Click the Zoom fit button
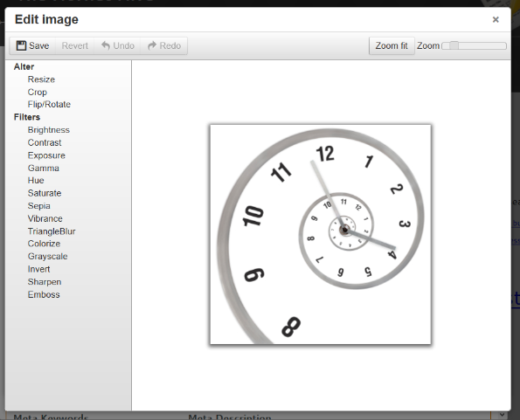Screen dimensions: 520x420 click(392, 45)
